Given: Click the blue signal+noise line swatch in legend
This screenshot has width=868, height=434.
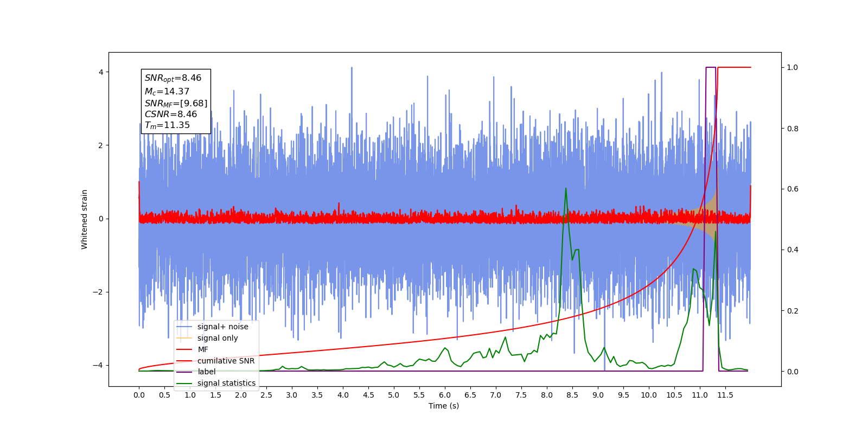Looking at the screenshot, I should tap(184, 327).
